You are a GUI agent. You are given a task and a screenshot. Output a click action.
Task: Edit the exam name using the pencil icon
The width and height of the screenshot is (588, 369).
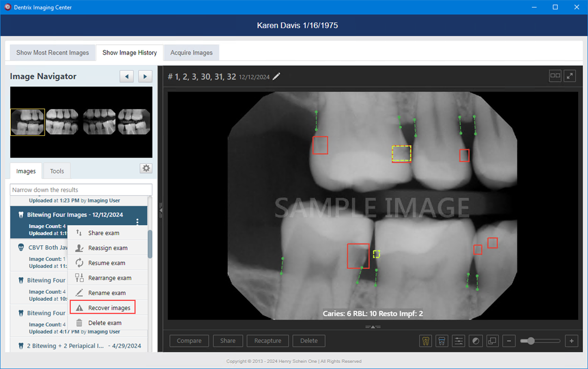pyautogui.click(x=276, y=77)
